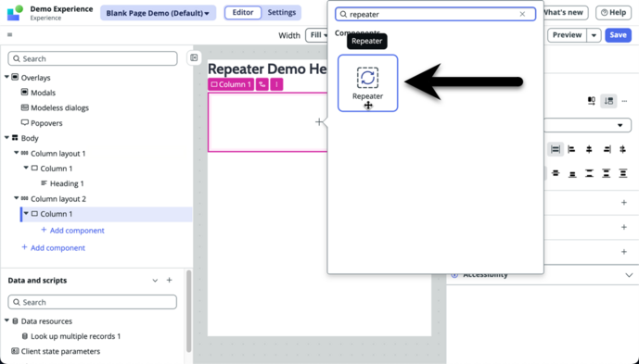Viewport: 639px width, 364px height.
Task: Click Add component under Column 1
Action: 73,231
